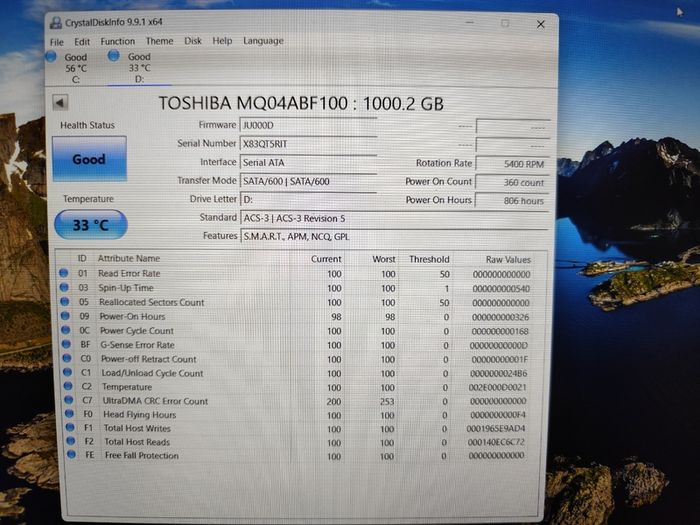The height and width of the screenshot is (525, 700).
Task: Click the Rotation Rate 5400 RPM field
Action: click(512, 164)
